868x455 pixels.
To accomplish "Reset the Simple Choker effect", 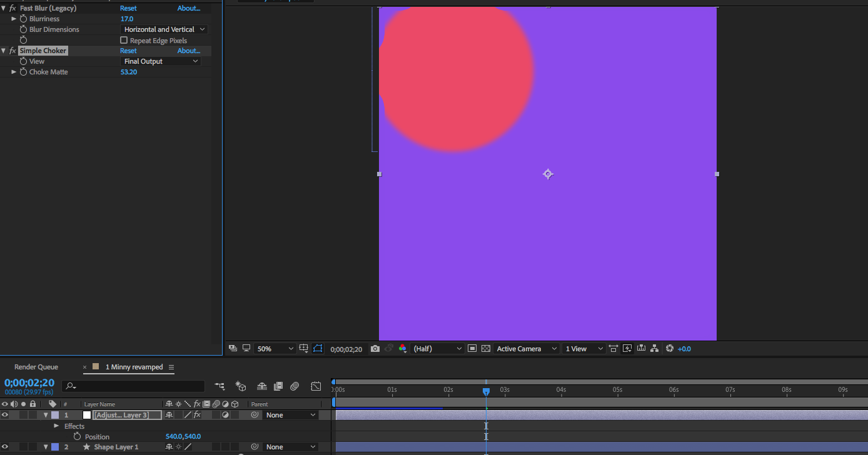I will click(128, 51).
